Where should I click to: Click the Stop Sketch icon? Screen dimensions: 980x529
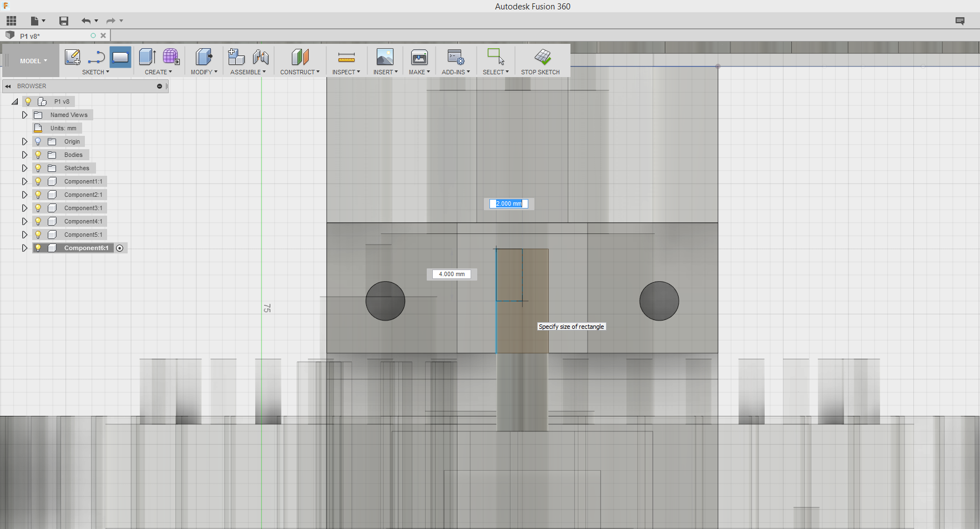pyautogui.click(x=542, y=57)
